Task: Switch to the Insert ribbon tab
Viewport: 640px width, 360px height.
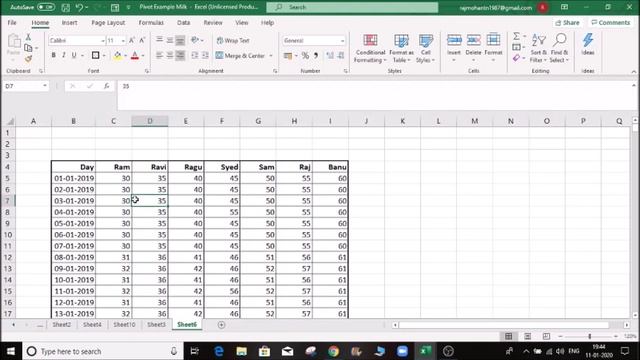Action: point(69,23)
